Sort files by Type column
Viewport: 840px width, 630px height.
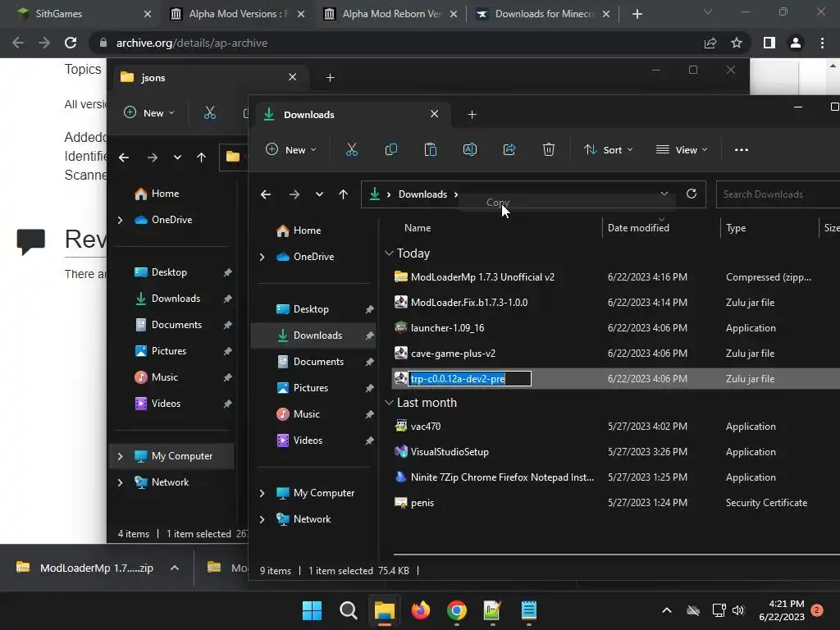736,228
